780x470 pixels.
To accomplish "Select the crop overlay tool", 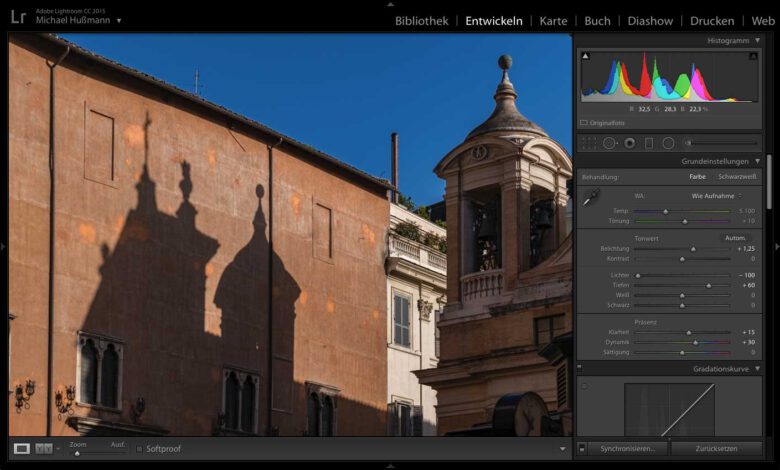I will click(x=589, y=144).
